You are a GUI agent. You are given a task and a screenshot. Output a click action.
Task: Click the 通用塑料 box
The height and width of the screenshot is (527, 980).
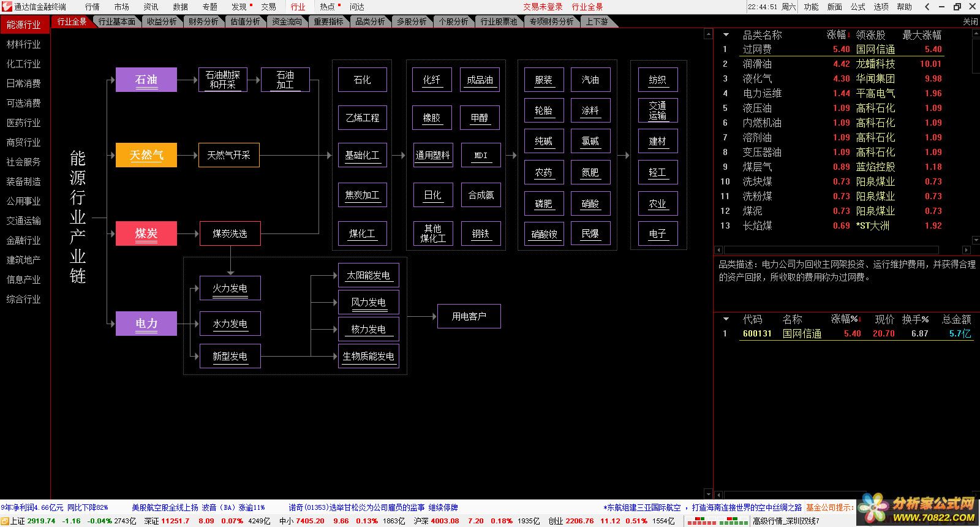tap(432, 155)
